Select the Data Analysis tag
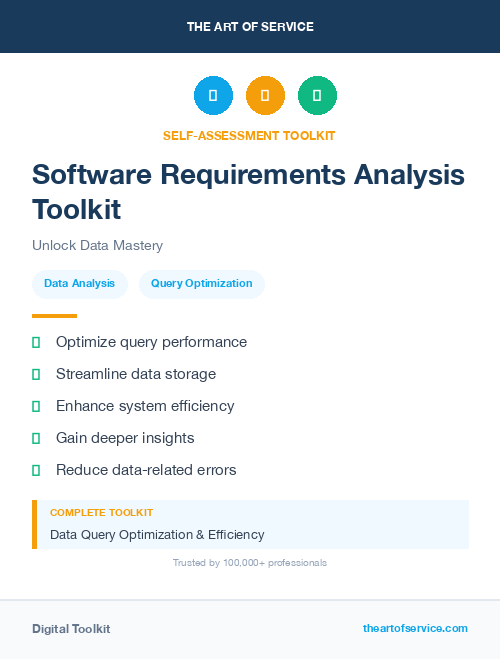 (x=79, y=284)
